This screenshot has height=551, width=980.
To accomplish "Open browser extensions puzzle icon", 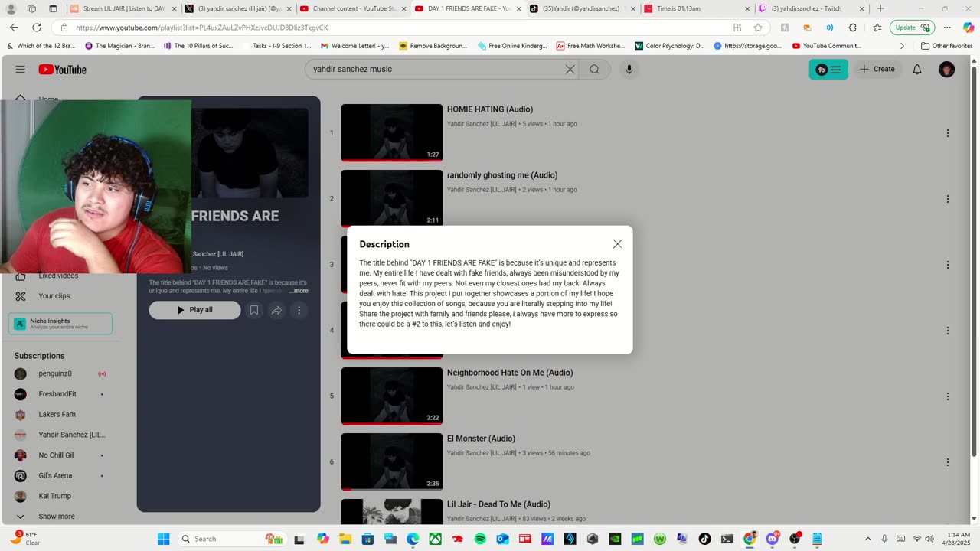I will coord(853,28).
